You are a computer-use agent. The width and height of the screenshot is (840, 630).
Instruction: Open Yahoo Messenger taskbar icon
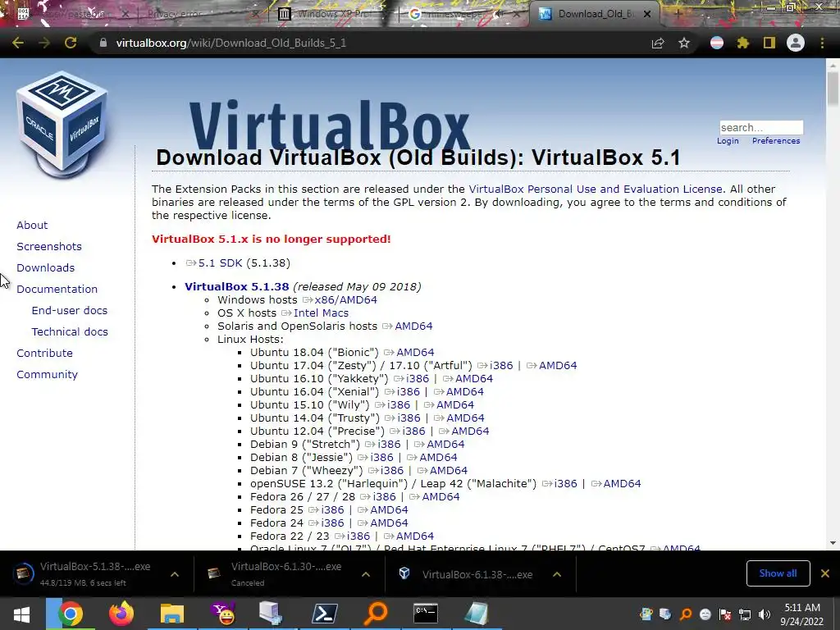coord(222,614)
